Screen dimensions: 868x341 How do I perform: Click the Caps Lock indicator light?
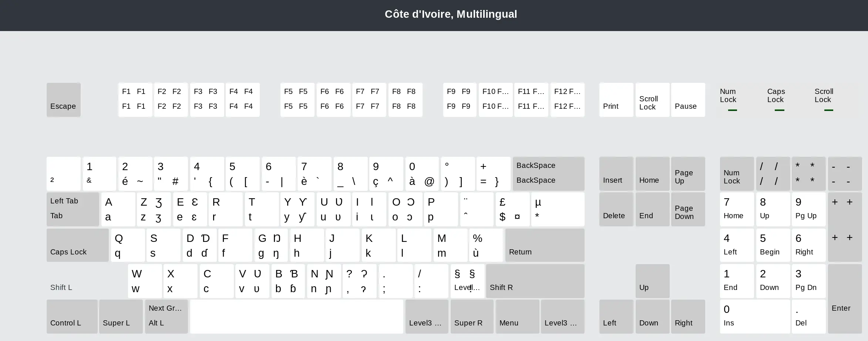pyautogui.click(x=780, y=110)
